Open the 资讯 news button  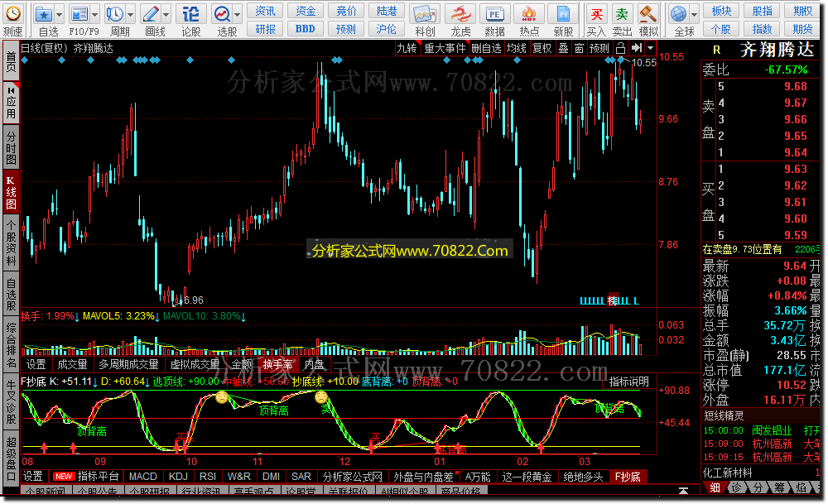click(265, 11)
